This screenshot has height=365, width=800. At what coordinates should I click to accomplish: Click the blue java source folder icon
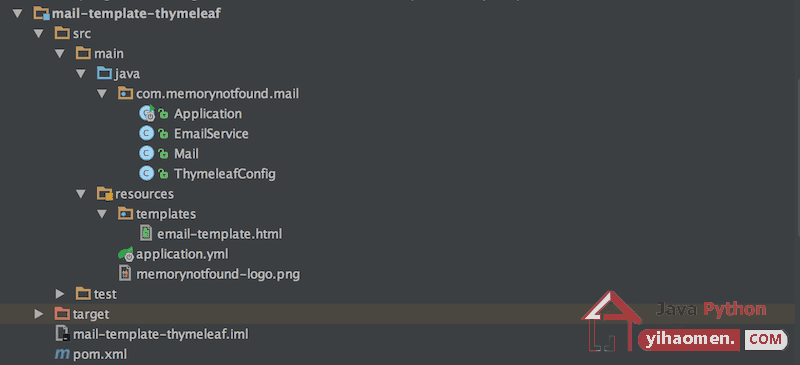click(104, 74)
